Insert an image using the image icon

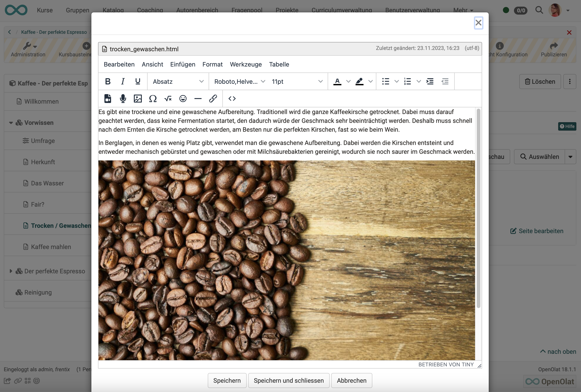click(x=138, y=98)
